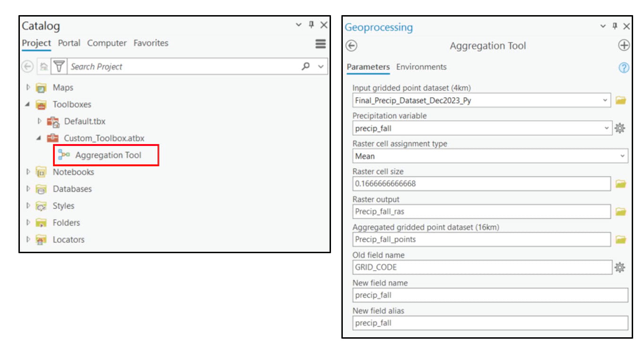Select the Default.tbx toolbox
The width and height of the screenshot is (644, 359).
click(x=85, y=121)
